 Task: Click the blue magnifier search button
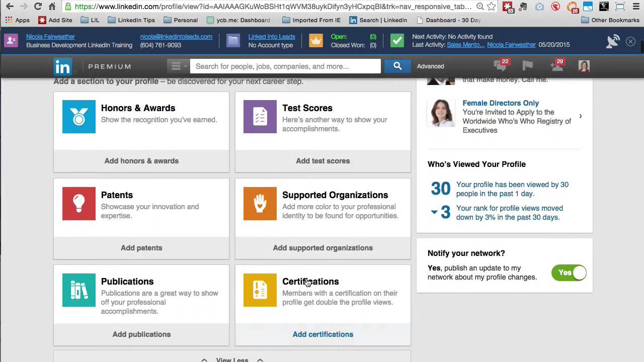[x=397, y=66]
